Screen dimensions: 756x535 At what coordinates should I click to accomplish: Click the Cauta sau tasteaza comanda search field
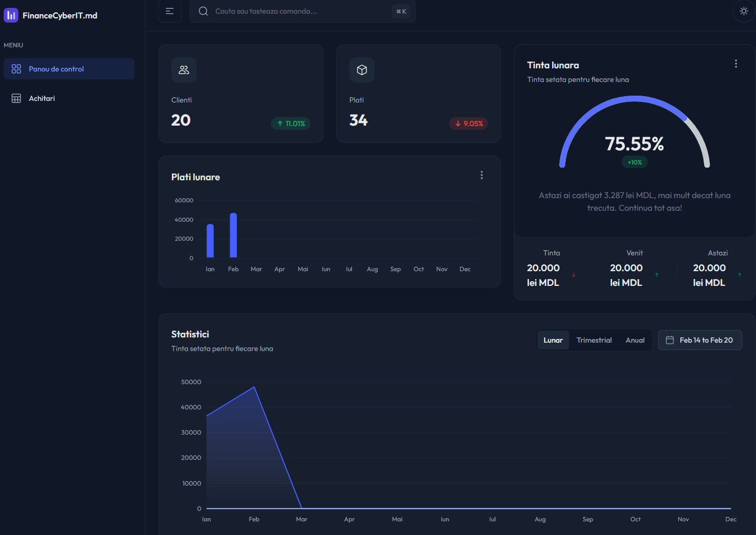[302, 11]
